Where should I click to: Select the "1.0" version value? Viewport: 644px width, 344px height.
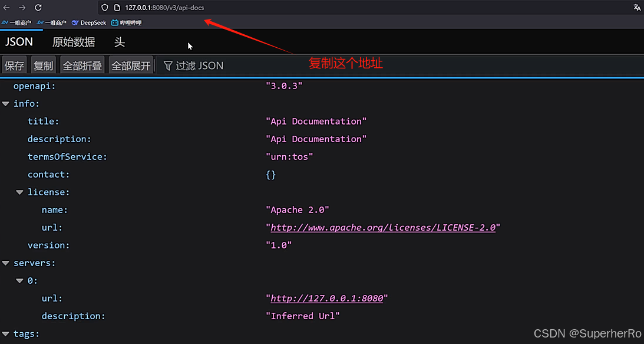click(279, 245)
